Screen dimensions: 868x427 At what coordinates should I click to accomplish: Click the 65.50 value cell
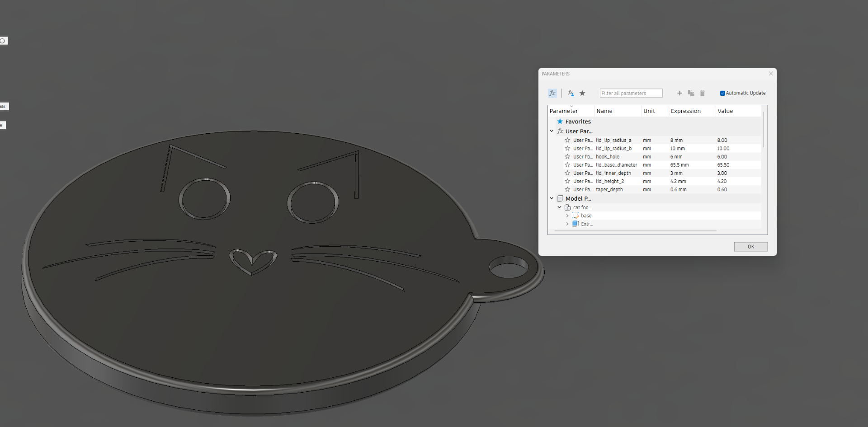738,165
